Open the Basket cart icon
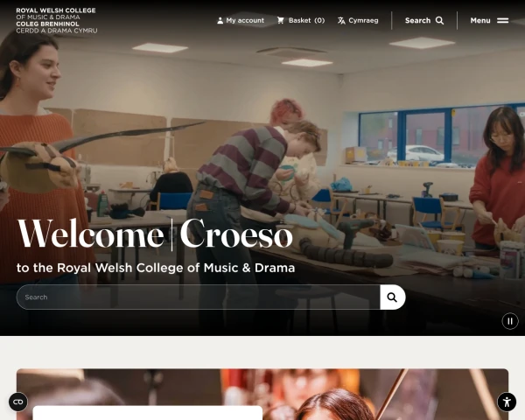This screenshot has width=525, height=420. (x=281, y=20)
